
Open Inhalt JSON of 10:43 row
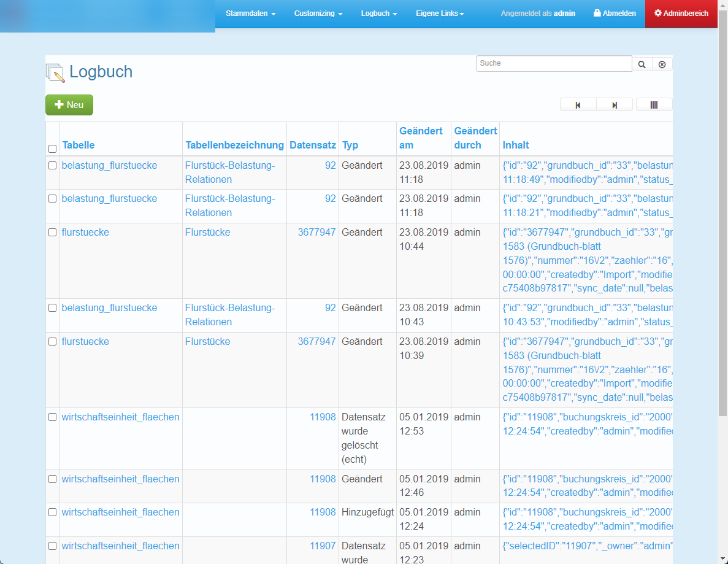588,314
